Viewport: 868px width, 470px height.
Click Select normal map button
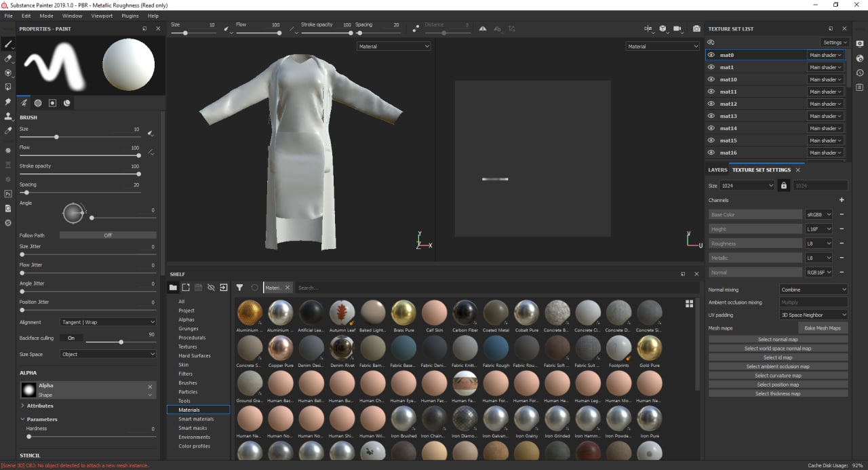778,340
